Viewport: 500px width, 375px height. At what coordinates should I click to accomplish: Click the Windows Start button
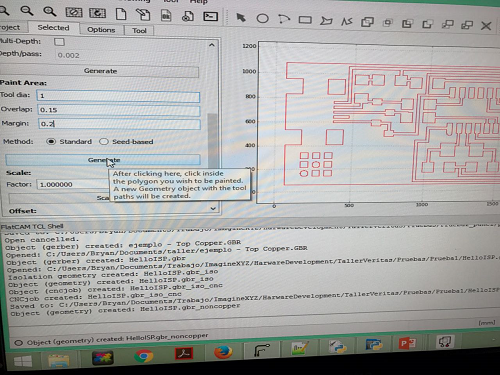click(23, 362)
